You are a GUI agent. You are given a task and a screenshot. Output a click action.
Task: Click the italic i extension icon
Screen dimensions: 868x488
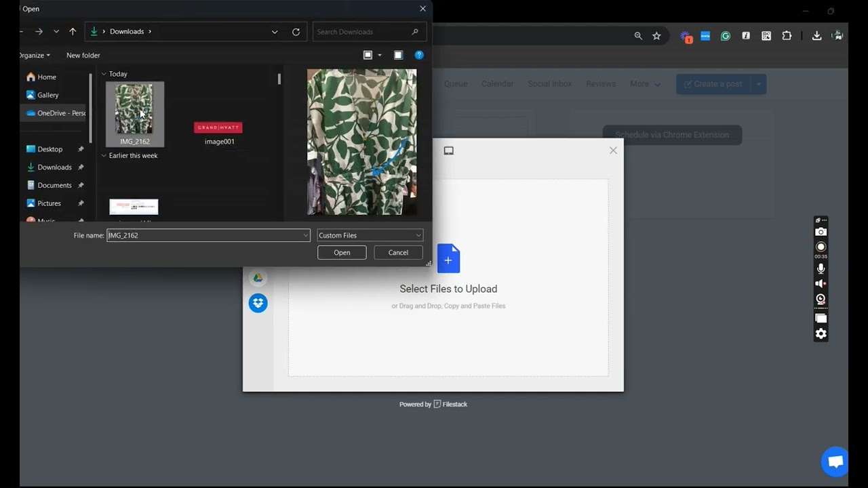pyautogui.click(x=746, y=36)
